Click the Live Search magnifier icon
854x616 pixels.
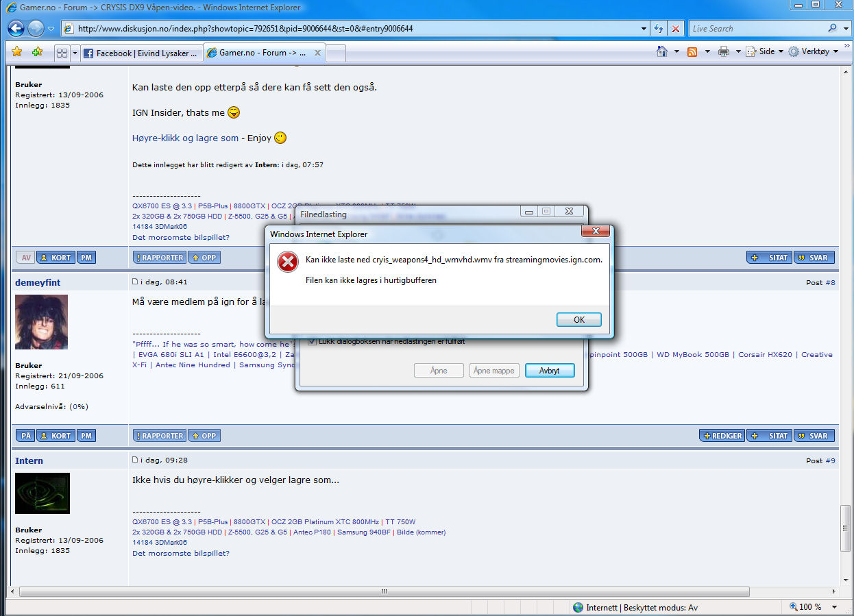[832, 29]
